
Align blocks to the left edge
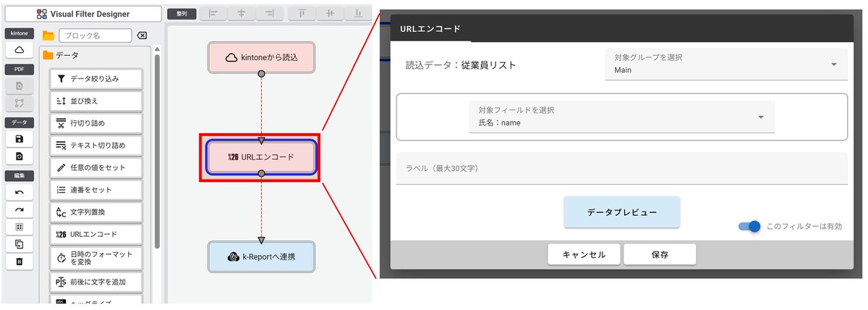pyautogui.click(x=213, y=13)
